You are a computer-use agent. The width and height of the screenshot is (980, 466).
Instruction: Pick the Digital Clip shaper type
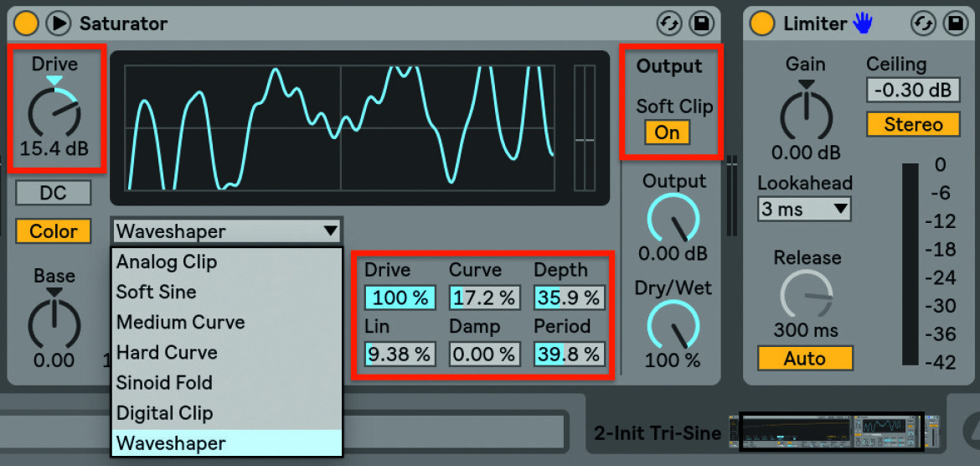[227, 413]
